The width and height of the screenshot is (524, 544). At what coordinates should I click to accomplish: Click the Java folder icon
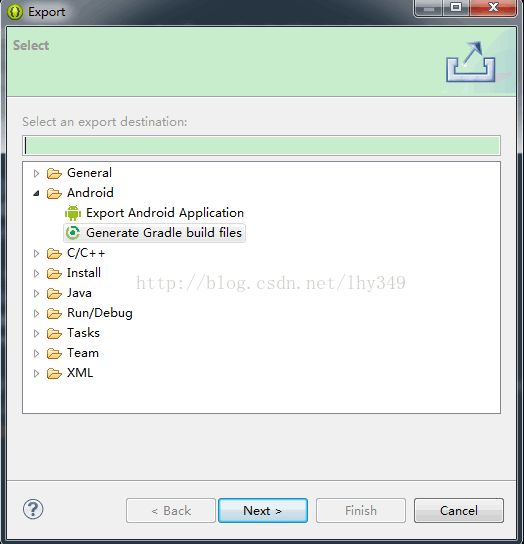click(x=54, y=294)
